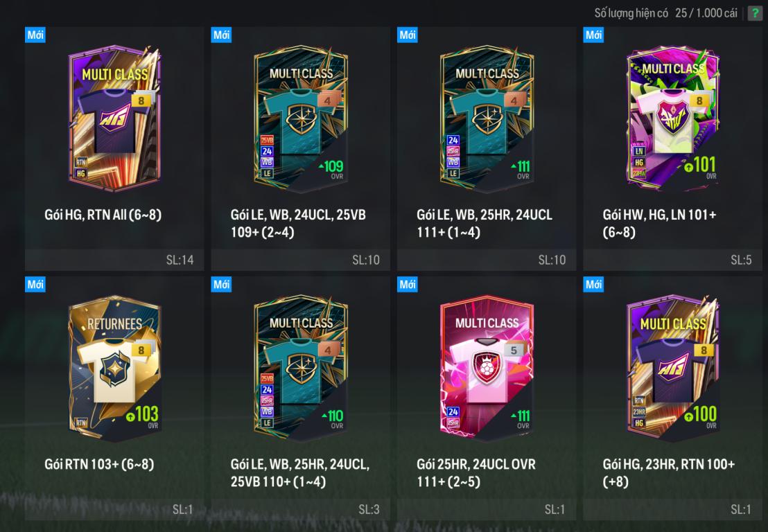
Task: Click the green question mark help icon
Action: tap(756, 12)
